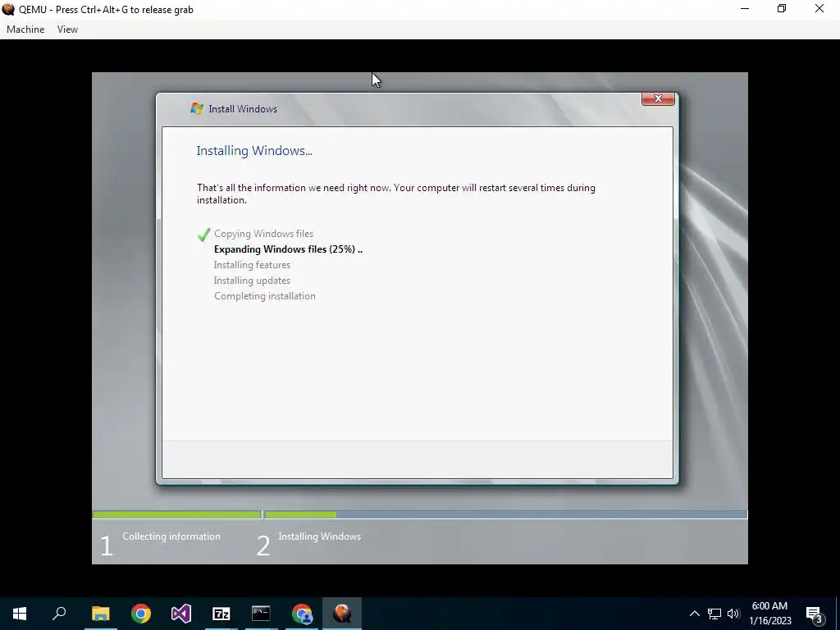The height and width of the screenshot is (630, 840).
Task: Show hidden system tray icons
Action: [694, 614]
